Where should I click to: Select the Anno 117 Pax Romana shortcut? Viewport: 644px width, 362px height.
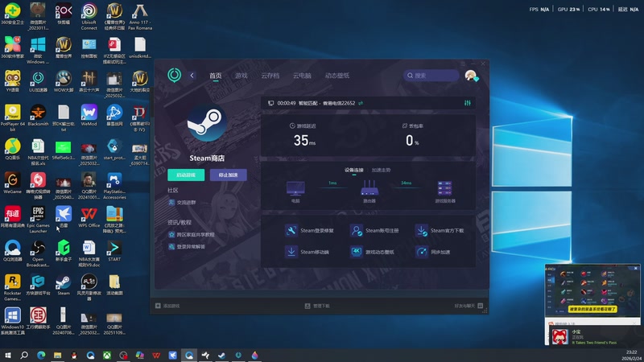(x=139, y=17)
